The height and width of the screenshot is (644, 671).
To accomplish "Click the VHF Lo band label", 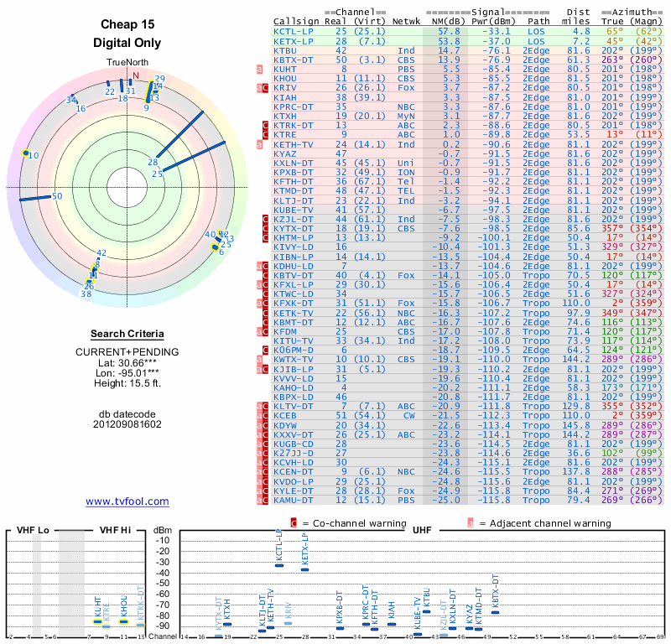I will (x=33, y=530).
